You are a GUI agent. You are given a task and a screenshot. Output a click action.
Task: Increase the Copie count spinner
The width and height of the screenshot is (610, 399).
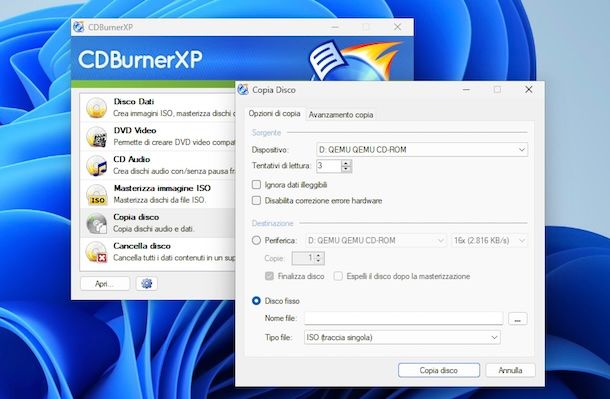[x=319, y=255]
